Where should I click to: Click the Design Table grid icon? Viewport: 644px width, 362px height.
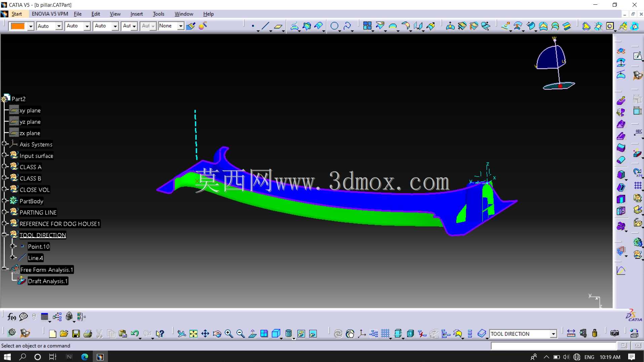click(44, 317)
